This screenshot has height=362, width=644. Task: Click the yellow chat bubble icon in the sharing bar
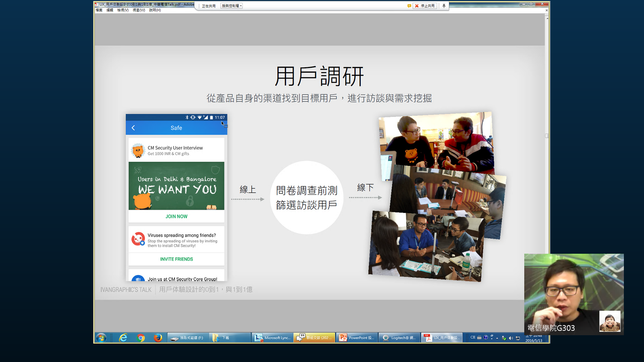click(409, 6)
